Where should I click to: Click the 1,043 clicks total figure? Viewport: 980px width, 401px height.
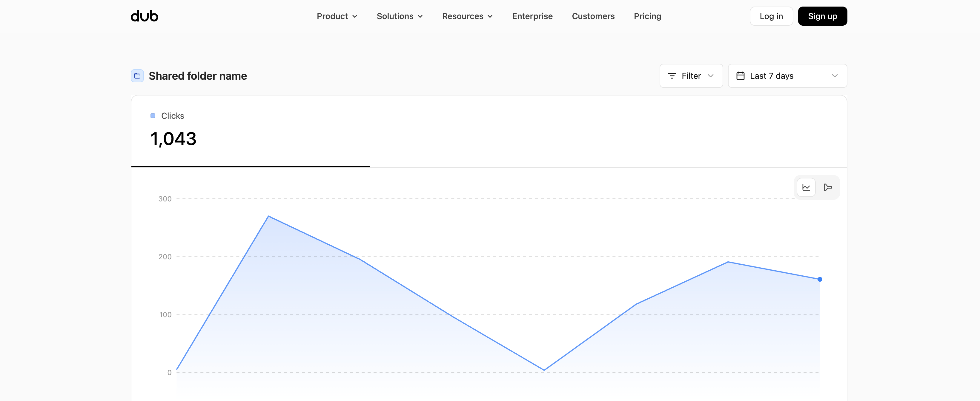tap(173, 139)
